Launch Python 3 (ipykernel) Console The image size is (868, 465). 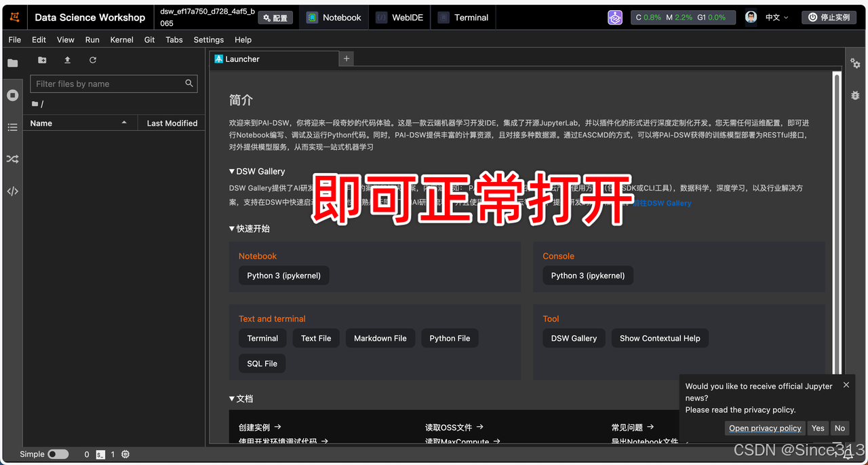588,276
